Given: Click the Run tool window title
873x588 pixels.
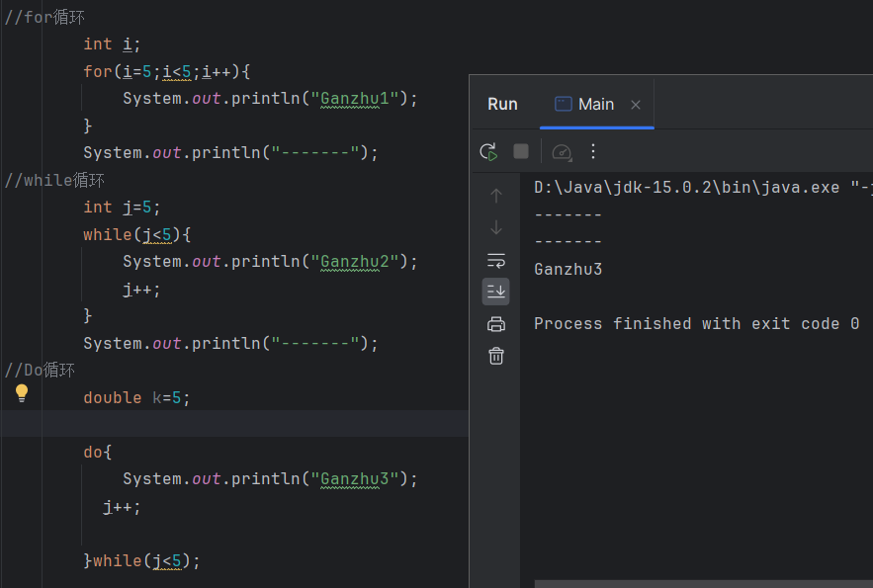Looking at the screenshot, I should click(x=502, y=103).
